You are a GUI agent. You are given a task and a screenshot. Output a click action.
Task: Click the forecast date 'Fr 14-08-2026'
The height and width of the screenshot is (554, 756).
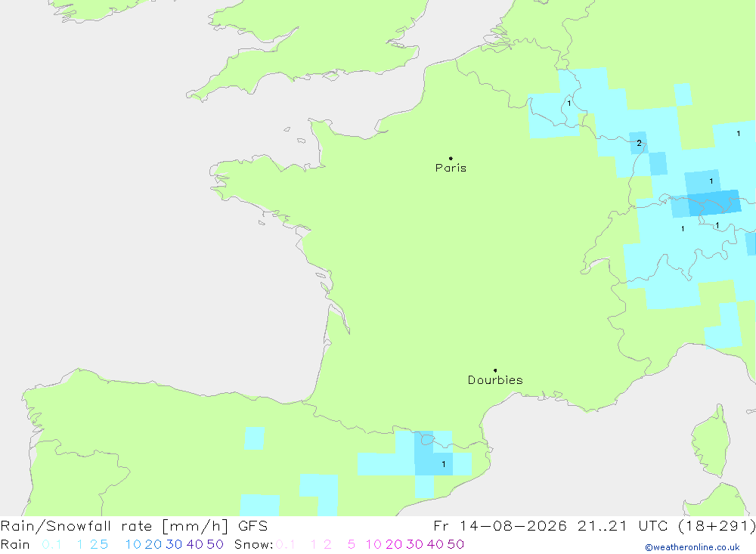[x=500, y=525]
